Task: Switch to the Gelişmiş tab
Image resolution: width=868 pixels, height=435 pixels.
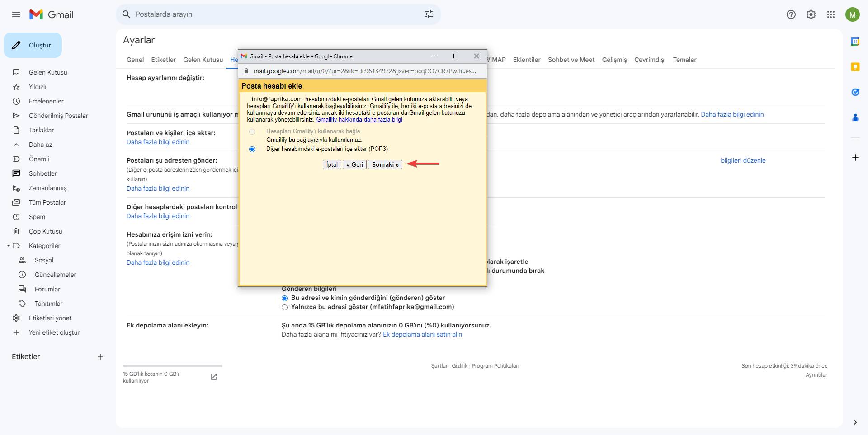Action: click(x=614, y=60)
